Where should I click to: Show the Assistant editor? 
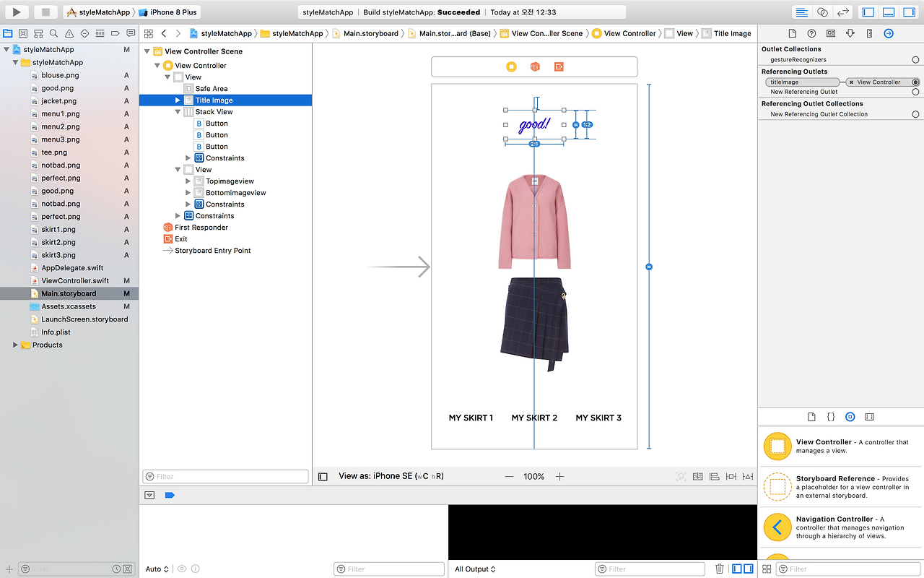(x=822, y=12)
